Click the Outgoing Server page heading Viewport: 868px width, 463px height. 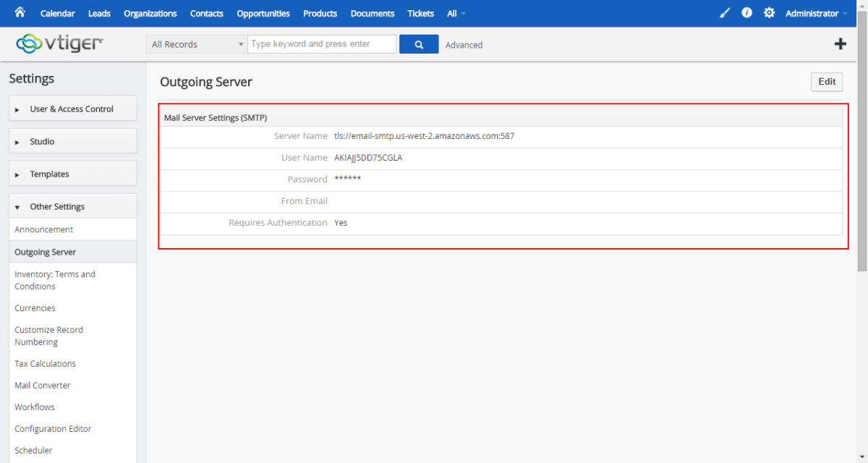coord(206,82)
